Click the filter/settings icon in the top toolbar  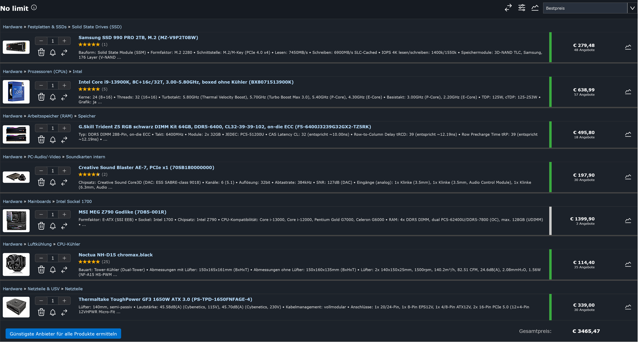coord(522,8)
